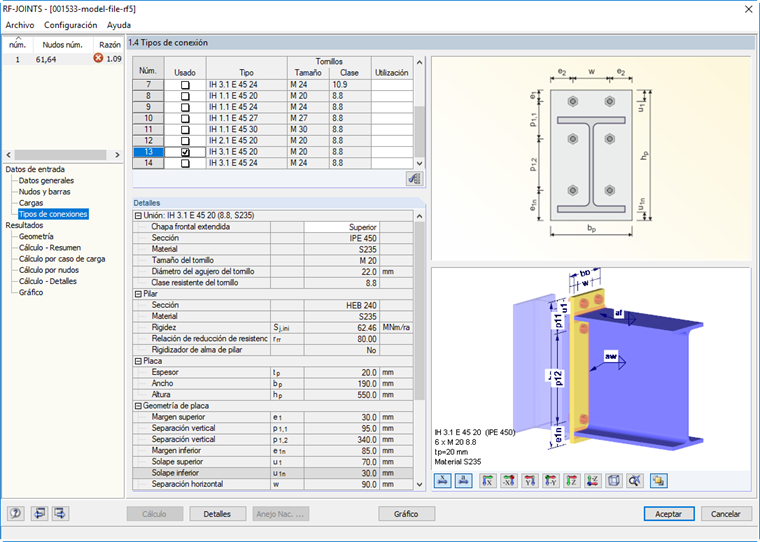Viewport: 760px width, 542px height.
Task: Open Cálculo por nudos page
Action: coord(49,270)
